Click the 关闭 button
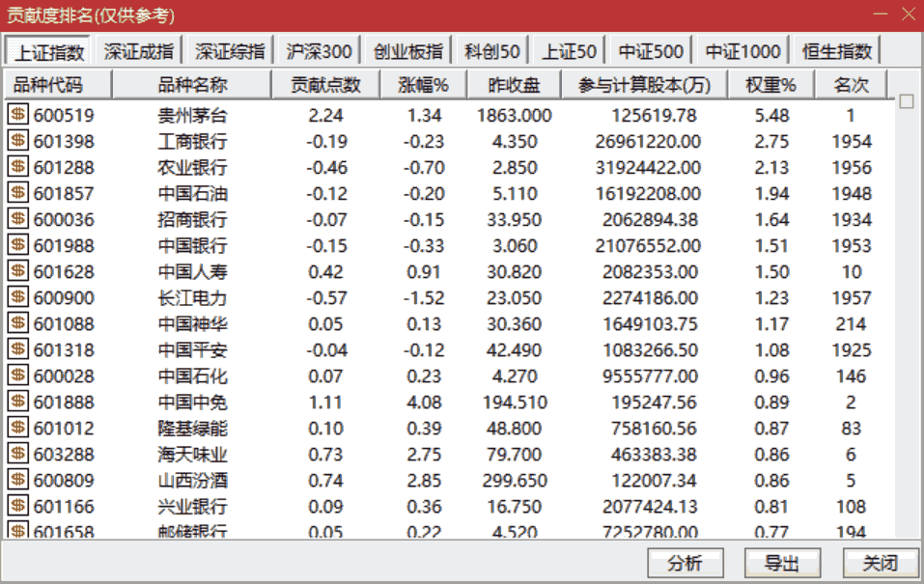Image resolution: width=924 pixels, height=584 pixels. (881, 563)
